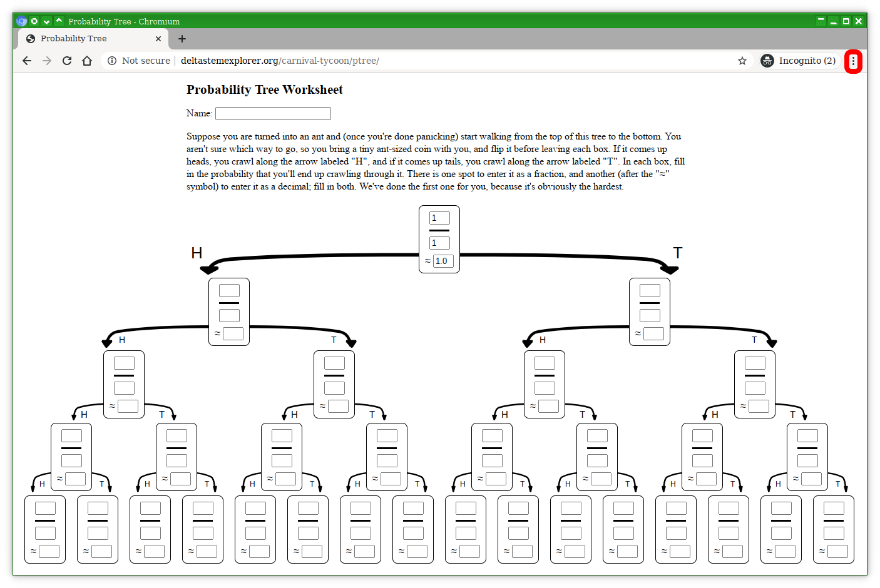Click denominator field of first-level T box
This screenshot has width=880, height=588.
tap(650, 315)
